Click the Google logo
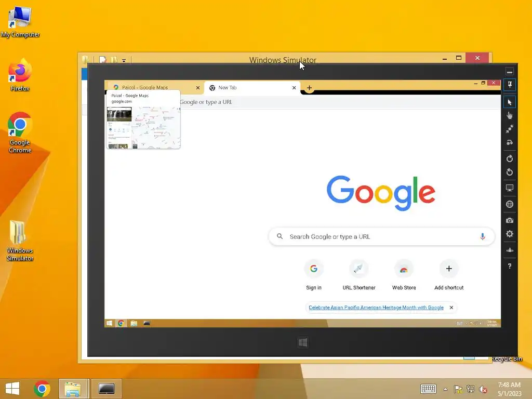The image size is (532, 399). point(381,193)
